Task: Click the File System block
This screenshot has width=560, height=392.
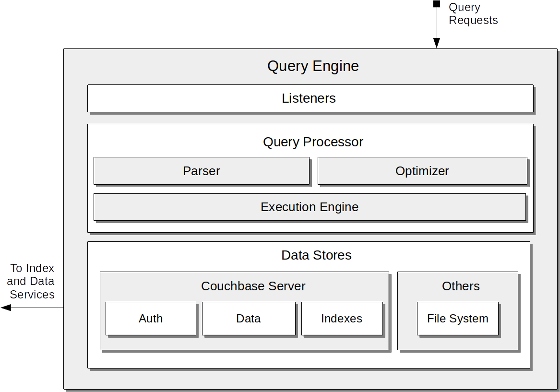Action: (457, 318)
